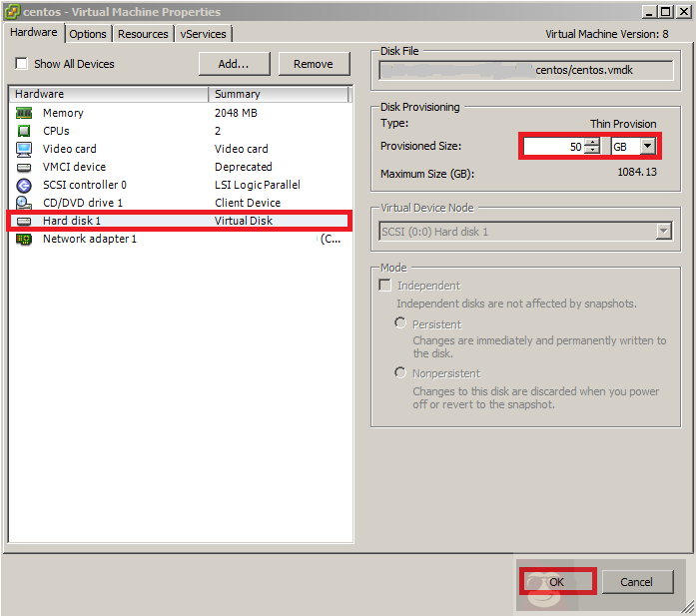Select the Video card icon

[25, 149]
